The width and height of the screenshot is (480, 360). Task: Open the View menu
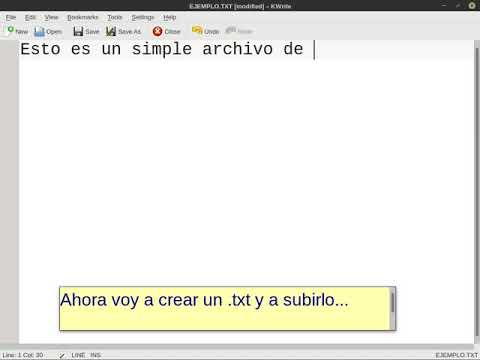(x=51, y=17)
